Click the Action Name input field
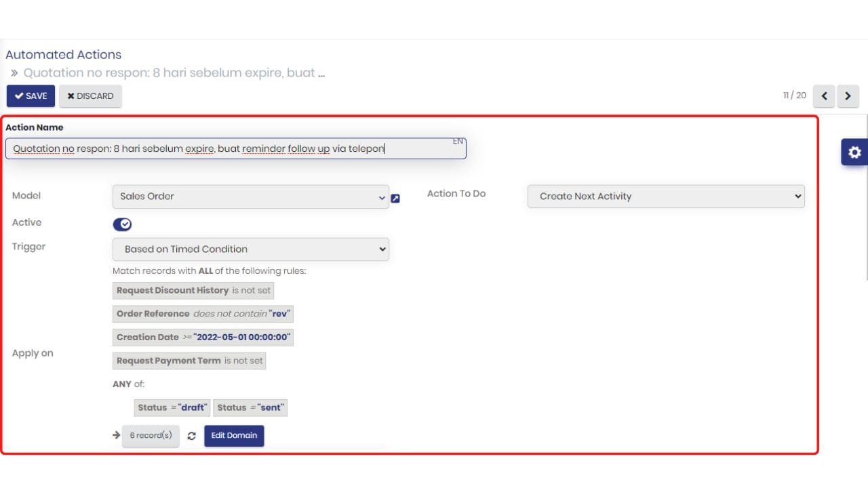The height and width of the screenshot is (488, 868). 235,148
